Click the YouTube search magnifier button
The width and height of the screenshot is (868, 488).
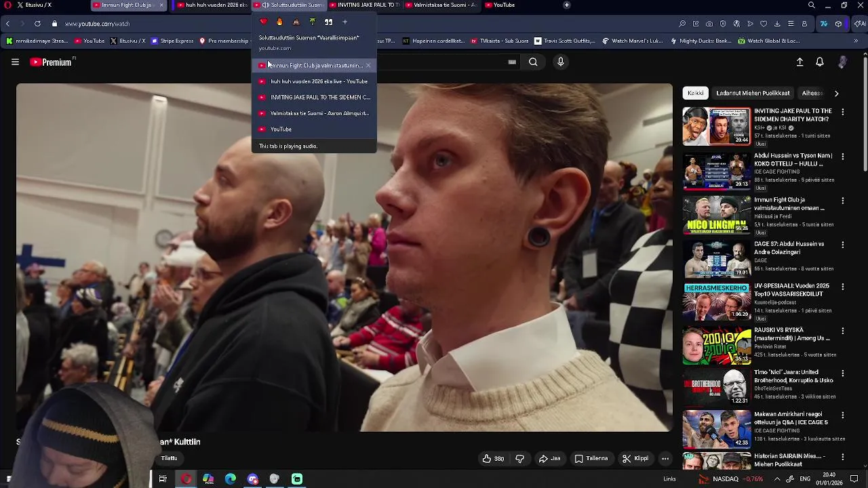[x=533, y=62]
